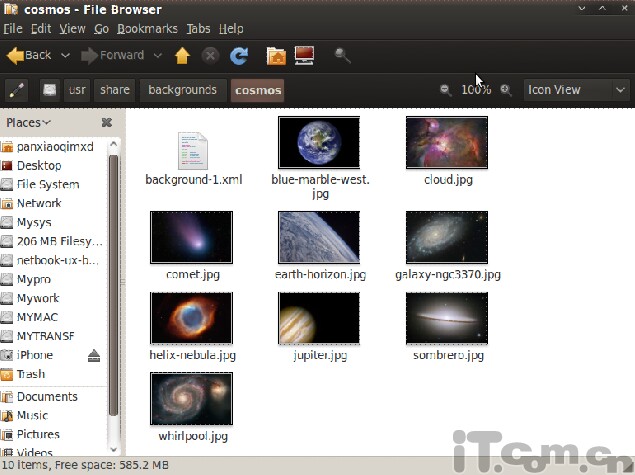Open the File menu
The image size is (635, 475).
13,29
